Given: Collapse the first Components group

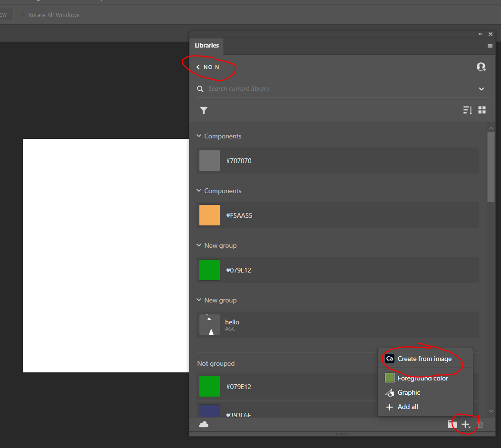Looking at the screenshot, I should tap(198, 136).
